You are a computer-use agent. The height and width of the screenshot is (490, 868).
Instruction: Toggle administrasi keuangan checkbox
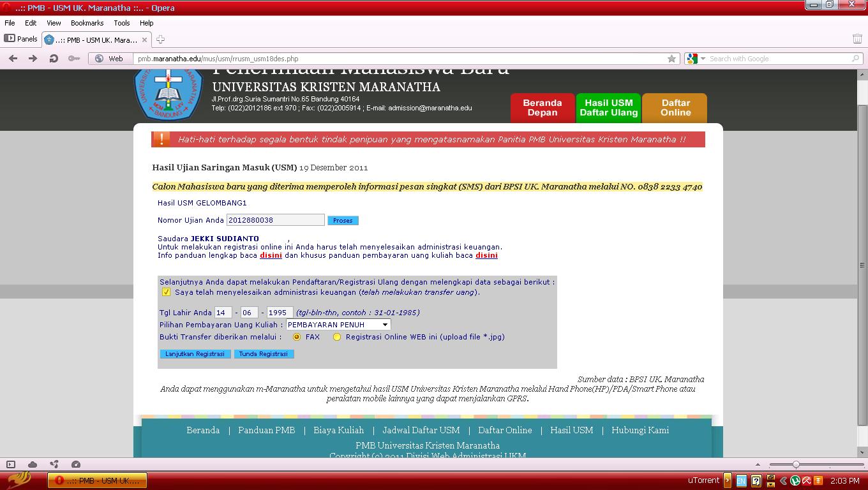coord(166,292)
